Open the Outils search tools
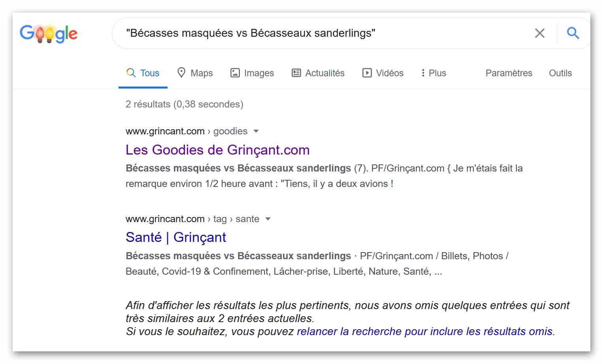Screen dimensions: 603x364 coord(560,73)
